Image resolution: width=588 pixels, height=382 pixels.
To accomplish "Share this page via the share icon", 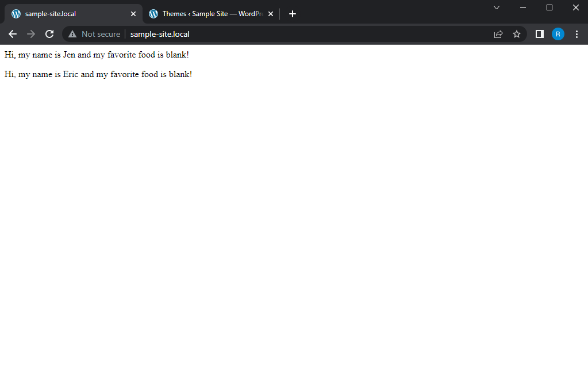I will (x=498, y=34).
